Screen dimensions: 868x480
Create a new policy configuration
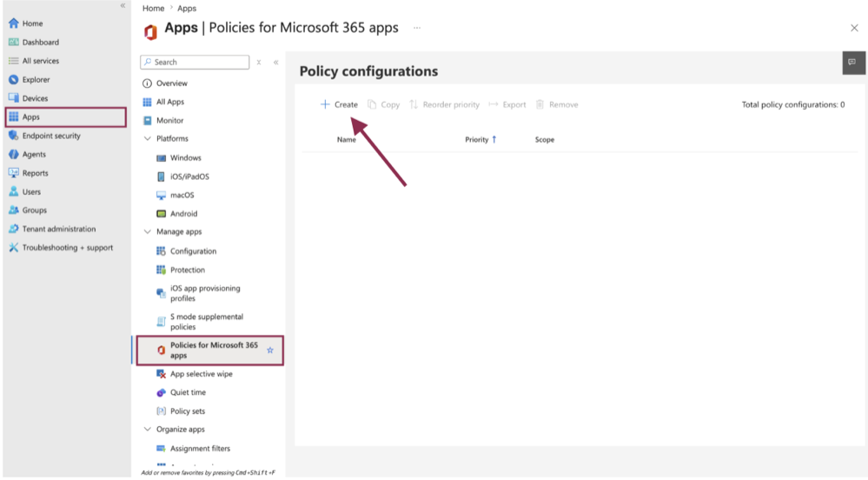tap(340, 104)
